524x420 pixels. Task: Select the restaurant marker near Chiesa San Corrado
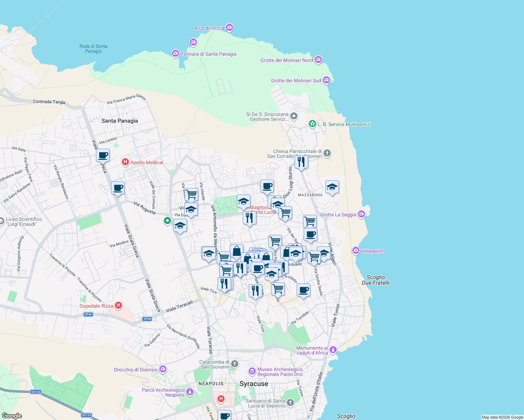(x=302, y=161)
